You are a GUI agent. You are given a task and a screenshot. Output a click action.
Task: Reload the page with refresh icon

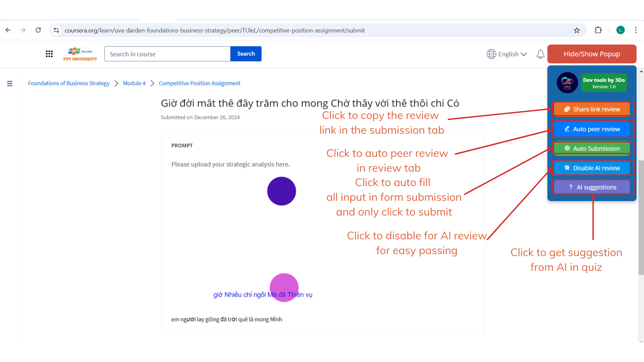38,30
